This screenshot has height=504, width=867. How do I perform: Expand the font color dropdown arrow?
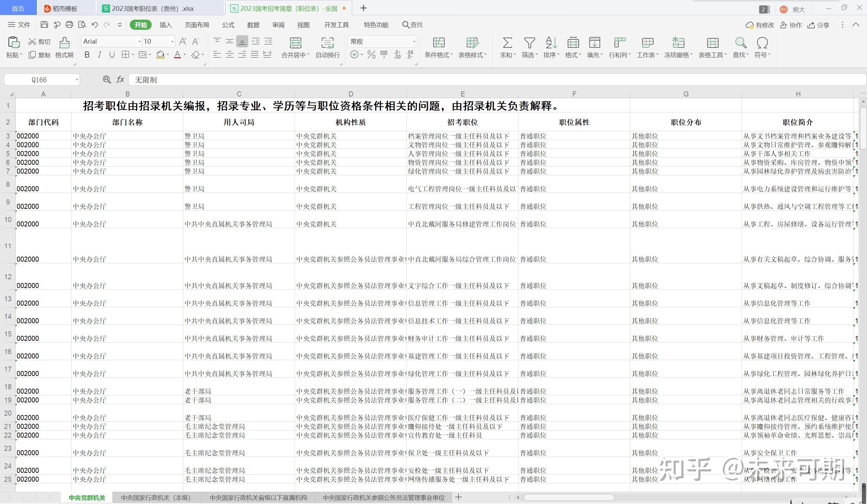[185, 54]
